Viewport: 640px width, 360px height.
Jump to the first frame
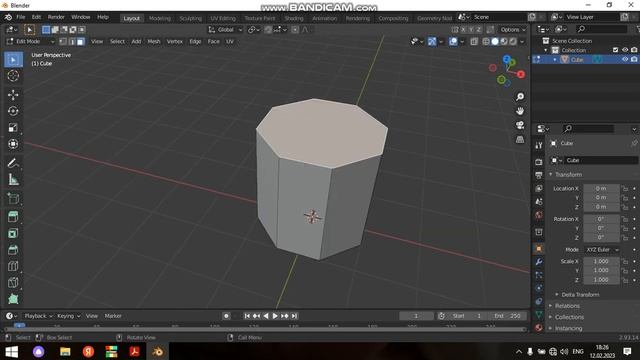pyautogui.click(x=247, y=316)
